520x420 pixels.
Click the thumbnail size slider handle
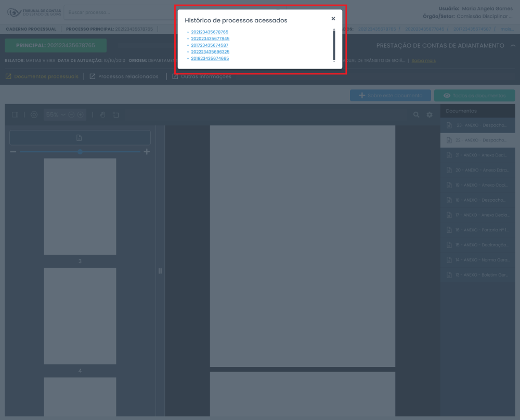click(x=80, y=152)
